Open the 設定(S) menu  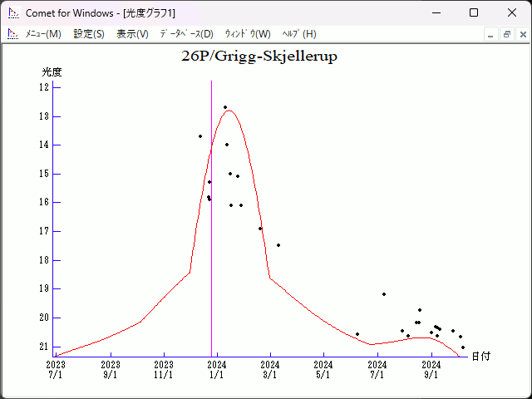point(89,34)
